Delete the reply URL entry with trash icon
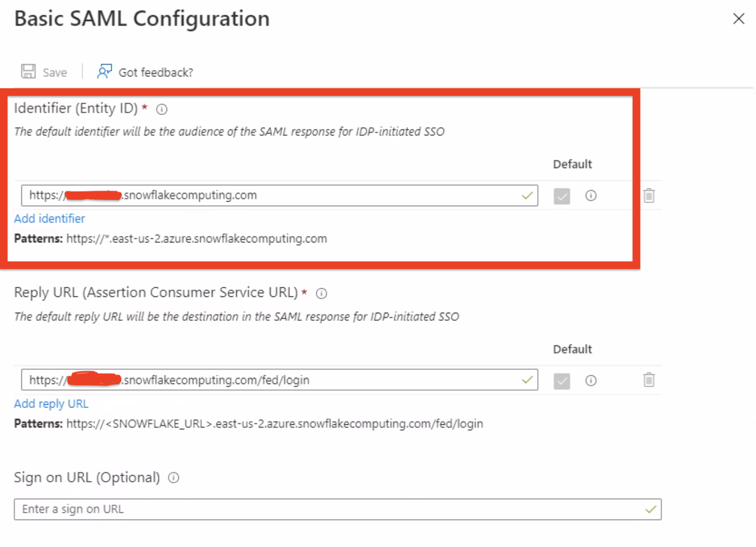 click(649, 380)
